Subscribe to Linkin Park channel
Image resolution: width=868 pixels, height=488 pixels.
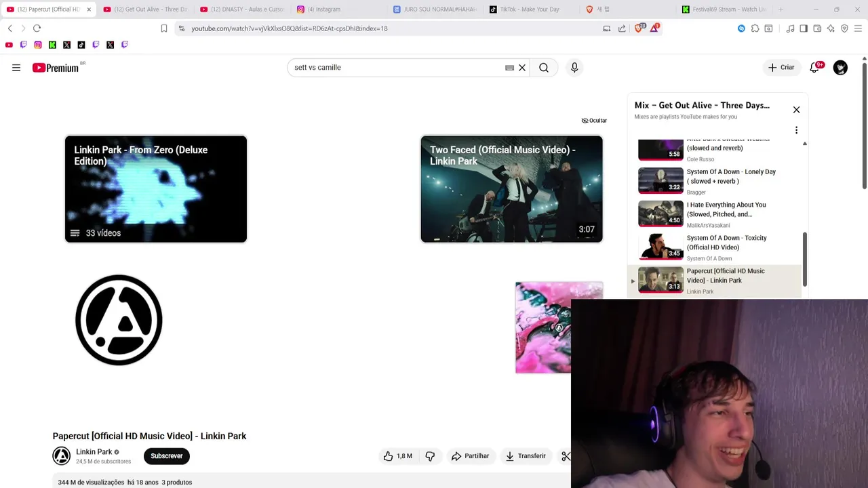(x=167, y=456)
